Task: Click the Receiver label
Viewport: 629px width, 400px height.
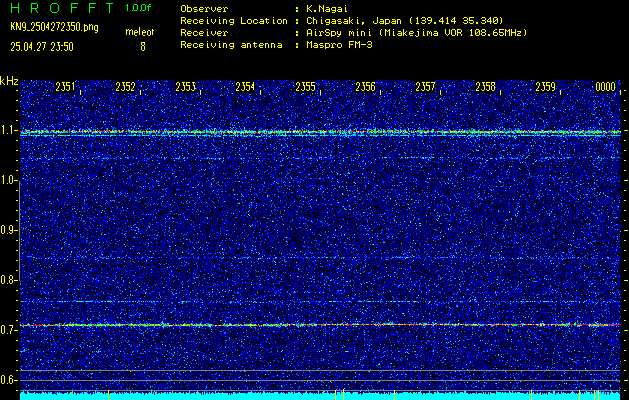Action: tap(204, 32)
